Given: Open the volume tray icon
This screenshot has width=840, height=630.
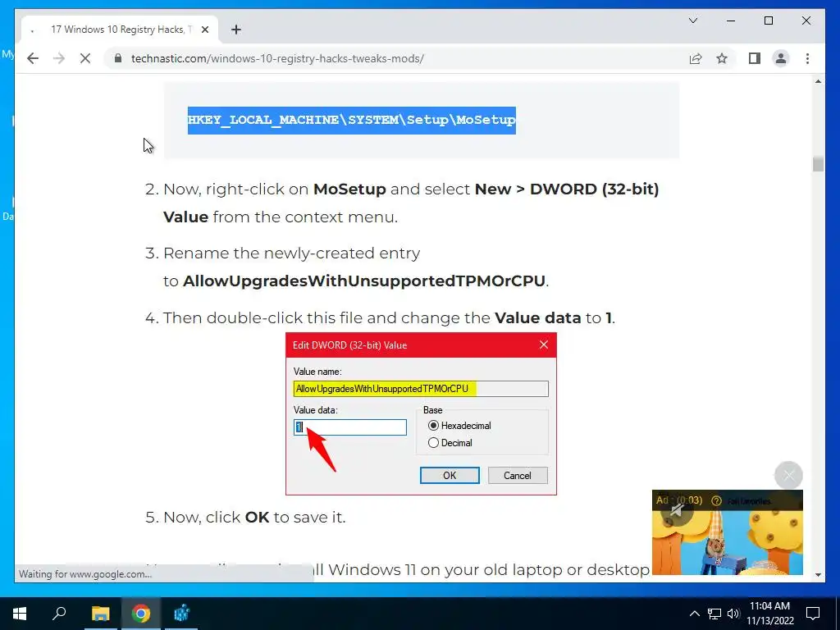Looking at the screenshot, I should click(x=733, y=614).
